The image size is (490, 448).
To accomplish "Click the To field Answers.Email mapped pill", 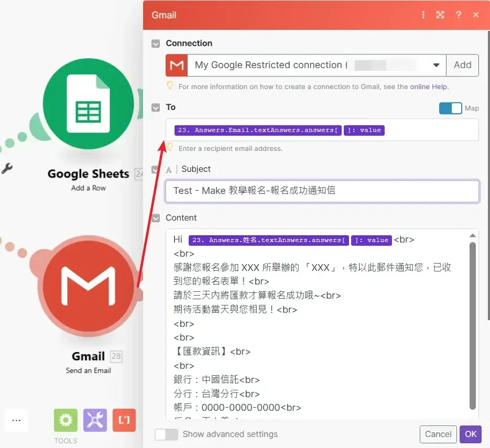I will [258, 130].
